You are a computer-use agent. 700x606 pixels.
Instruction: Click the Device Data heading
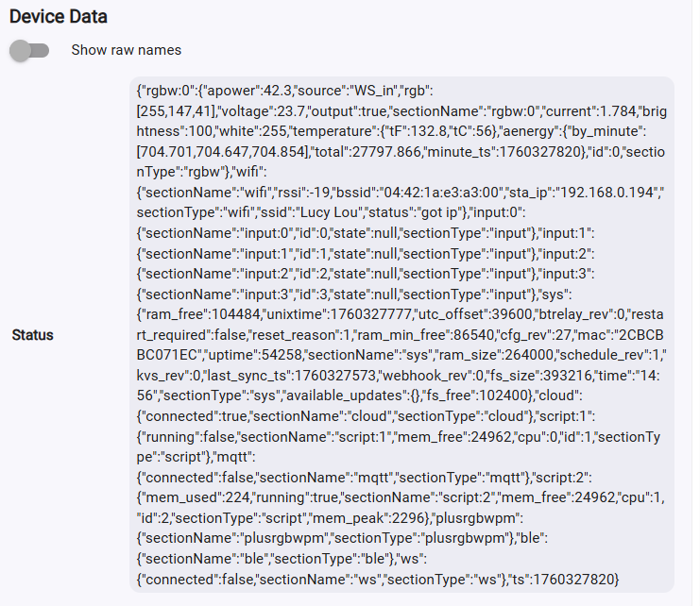pyautogui.click(x=58, y=17)
